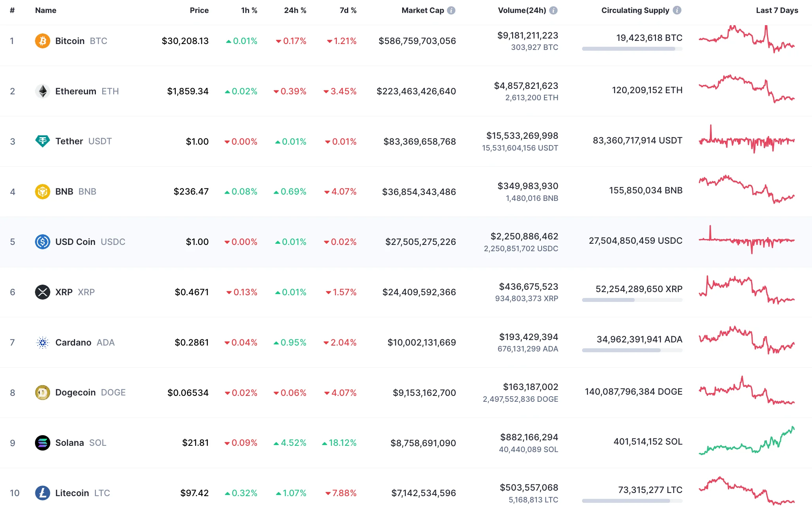Sort by the 7d % column

click(x=347, y=10)
